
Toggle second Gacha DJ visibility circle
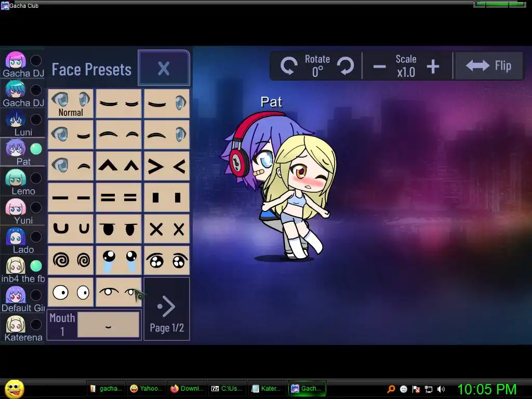[x=36, y=90]
